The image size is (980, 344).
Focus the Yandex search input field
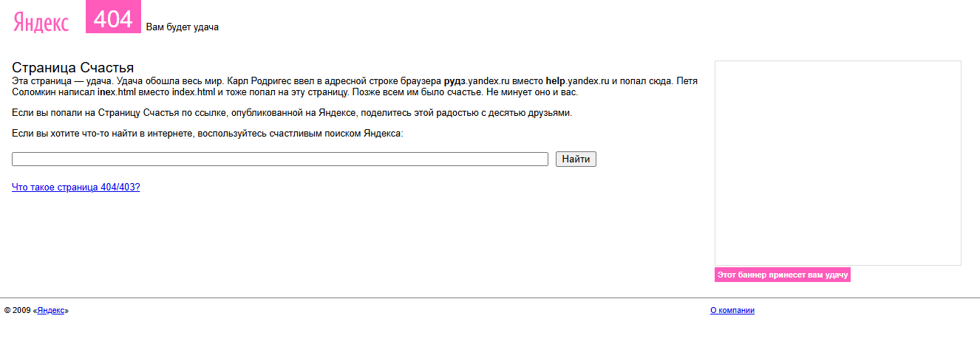(280, 159)
